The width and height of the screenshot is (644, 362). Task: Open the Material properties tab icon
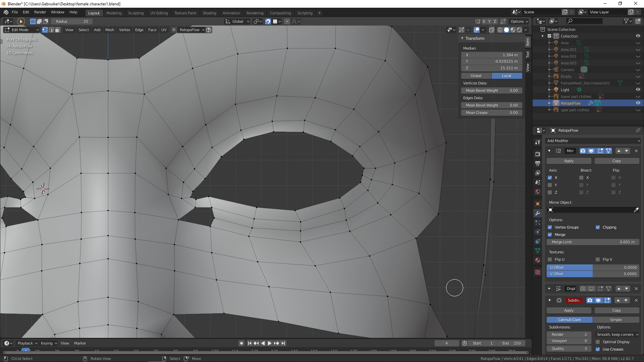538,260
